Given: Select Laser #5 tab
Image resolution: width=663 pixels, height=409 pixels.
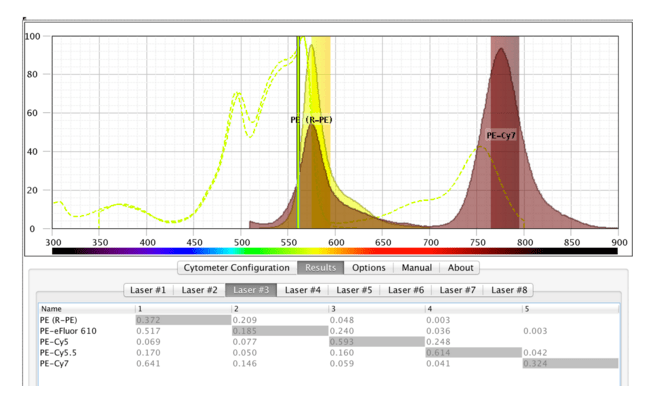Looking at the screenshot, I should 354,290.
